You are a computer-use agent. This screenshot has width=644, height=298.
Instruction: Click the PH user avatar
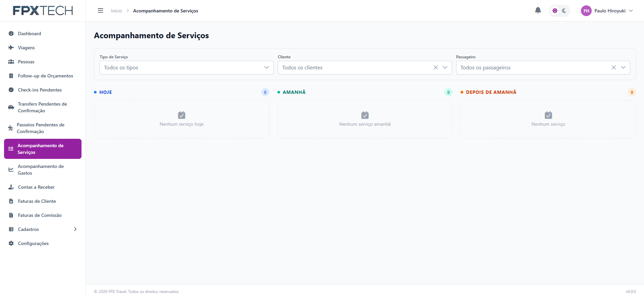586,11
